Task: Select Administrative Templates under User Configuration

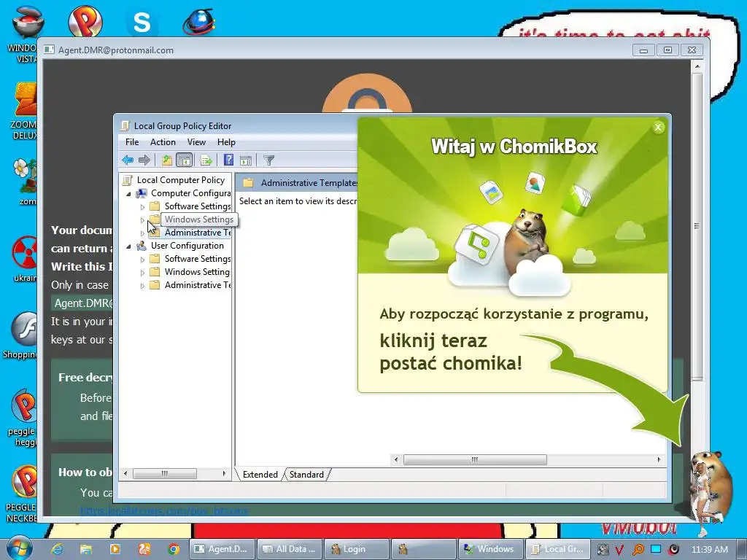Action: [197, 285]
